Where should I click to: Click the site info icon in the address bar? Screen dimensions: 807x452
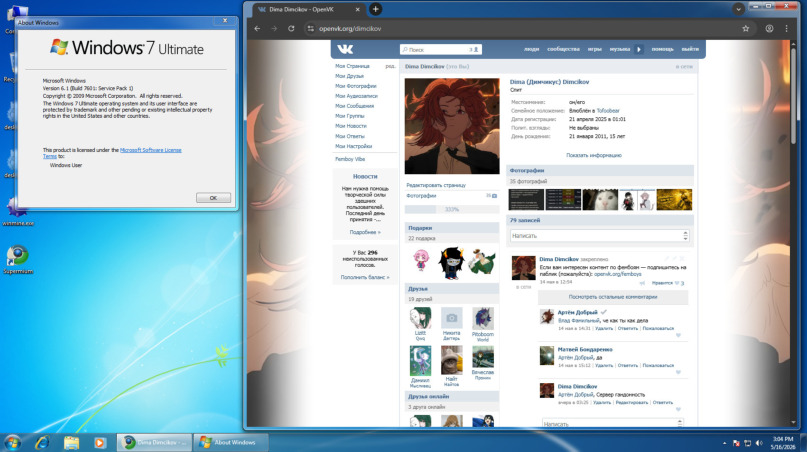310,29
